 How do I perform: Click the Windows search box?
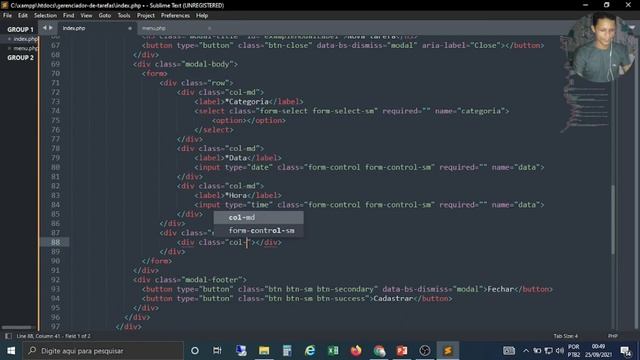(104, 351)
